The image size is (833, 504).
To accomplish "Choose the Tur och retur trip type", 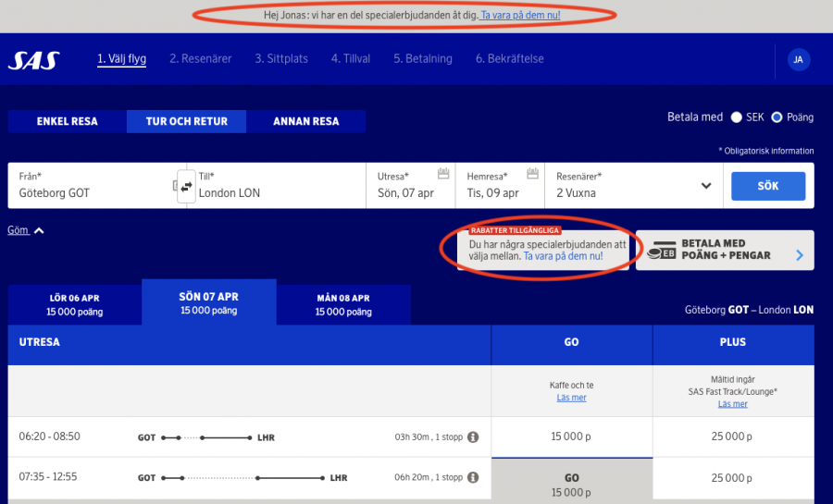I will (x=186, y=121).
